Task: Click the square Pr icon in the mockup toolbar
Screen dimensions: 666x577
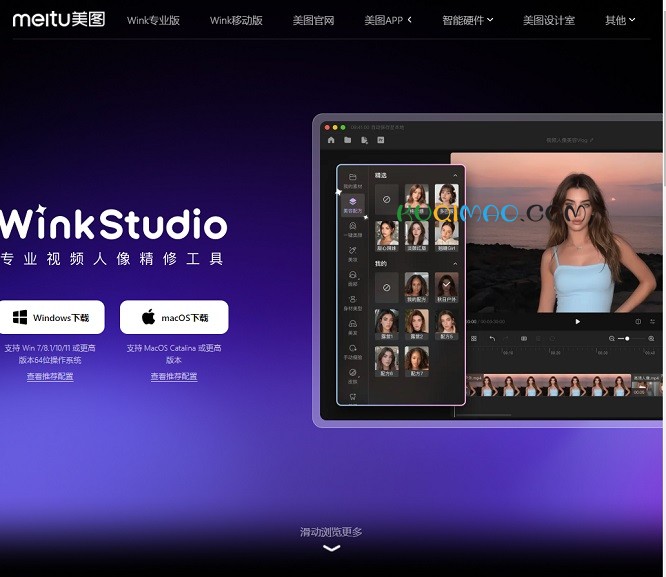Action: (381, 140)
